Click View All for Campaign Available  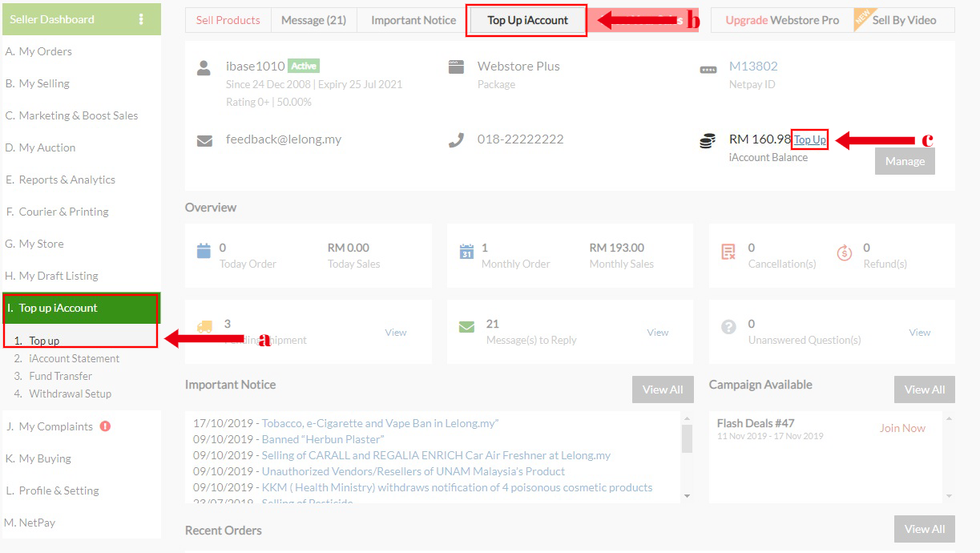pos(925,390)
